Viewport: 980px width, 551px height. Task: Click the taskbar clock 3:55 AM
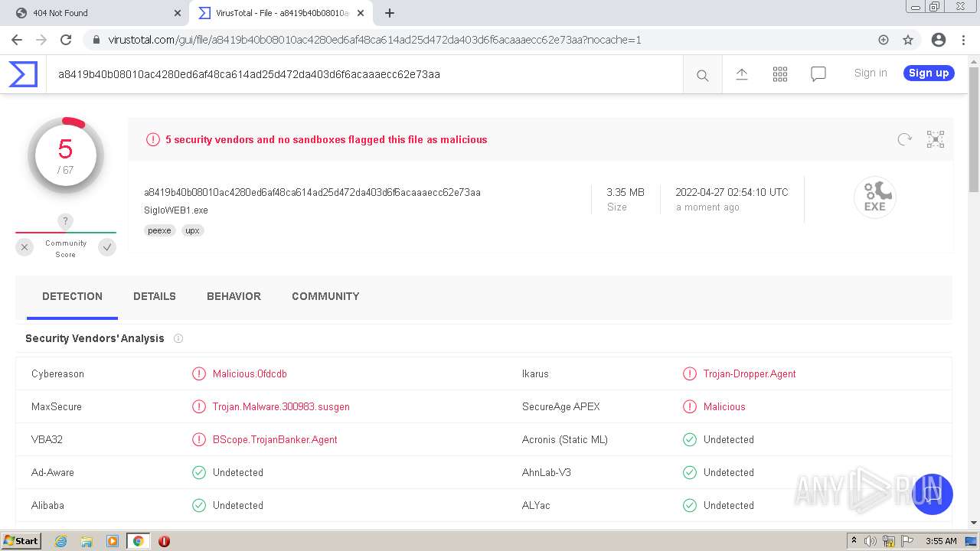pyautogui.click(x=941, y=541)
